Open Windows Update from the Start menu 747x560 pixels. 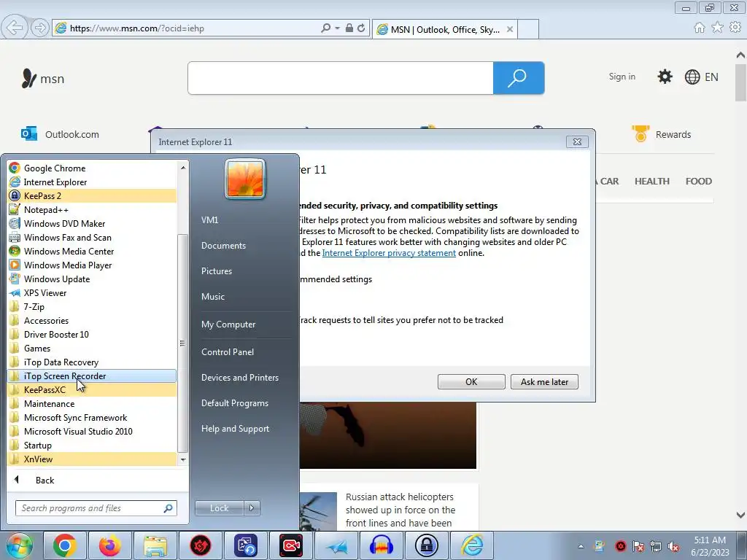tap(92, 279)
